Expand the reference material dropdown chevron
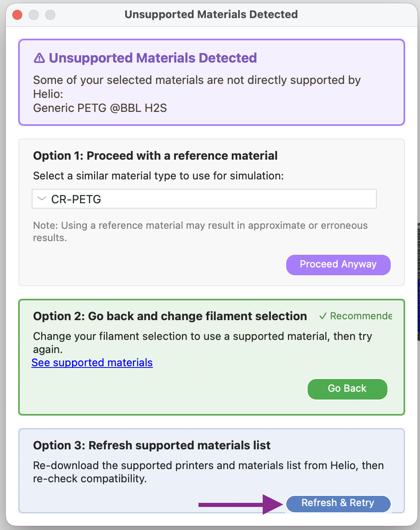Viewport: 420px width, 530px height. pyautogui.click(x=42, y=199)
